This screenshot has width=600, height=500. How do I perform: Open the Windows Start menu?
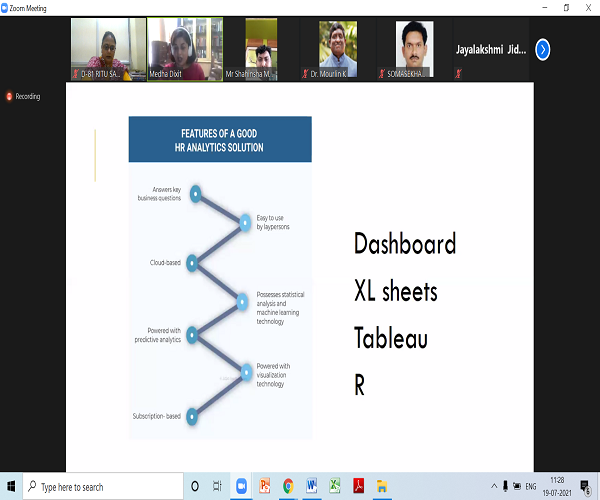click(11, 486)
